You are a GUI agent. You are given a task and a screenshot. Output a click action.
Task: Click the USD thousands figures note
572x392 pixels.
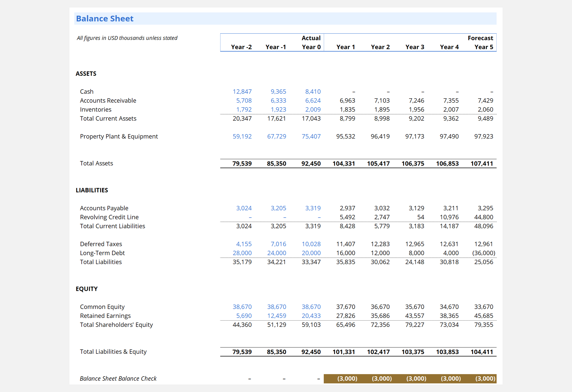tap(127, 38)
